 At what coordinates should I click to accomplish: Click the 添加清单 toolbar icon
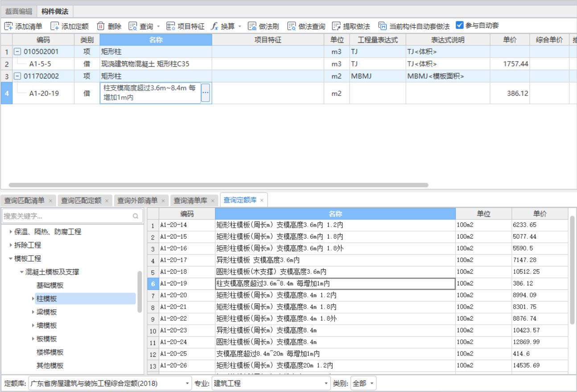(9, 26)
